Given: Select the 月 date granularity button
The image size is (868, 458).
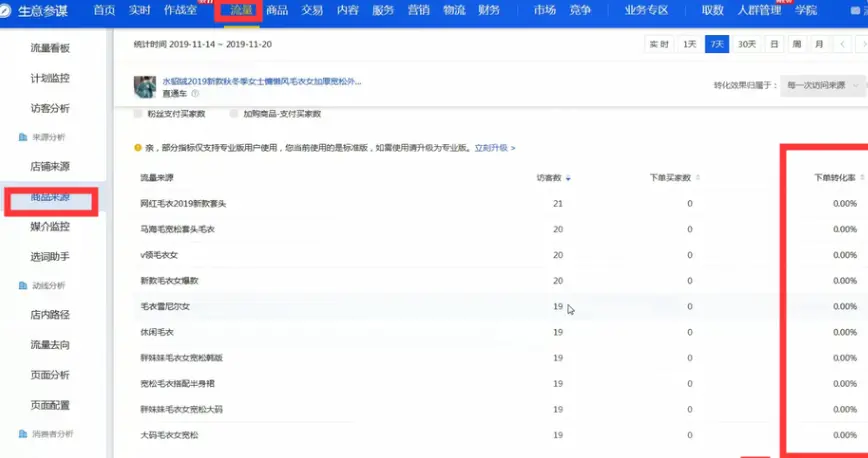Looking at the screenshot, I should pyautogui.click(x=819, y=44).
